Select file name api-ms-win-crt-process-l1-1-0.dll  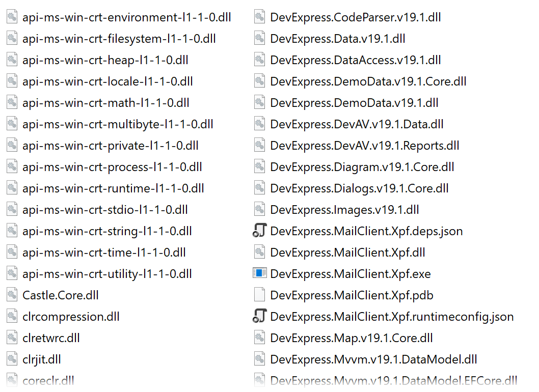pyautogui.click(x=112, y=167)
